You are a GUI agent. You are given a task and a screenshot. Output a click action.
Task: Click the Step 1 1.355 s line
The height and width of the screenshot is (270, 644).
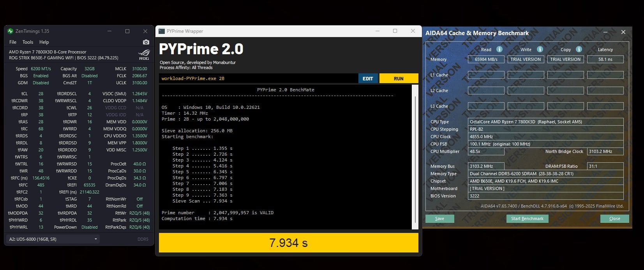pyautogui.click(x=202, y=148)
